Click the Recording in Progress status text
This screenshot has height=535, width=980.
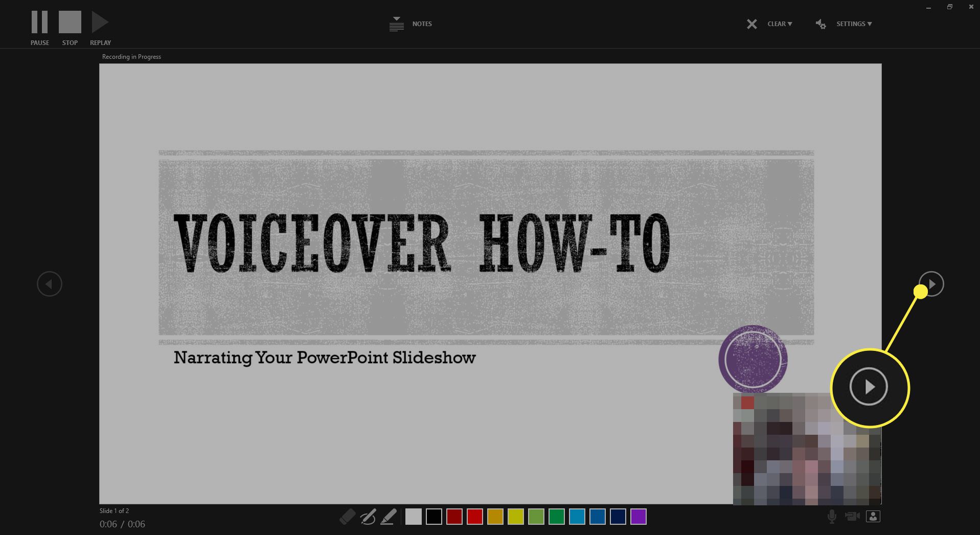coord(131,57)
